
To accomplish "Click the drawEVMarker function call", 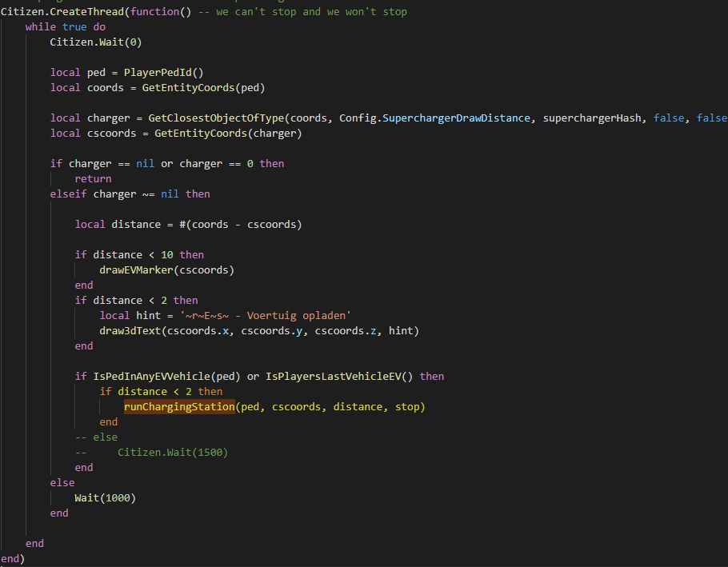I will (x=166, y=270).
